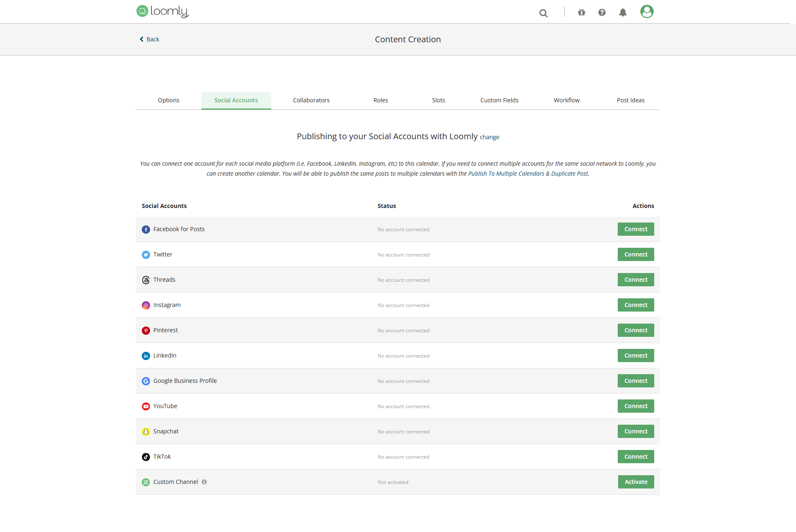Screen dimensions: 796x532
Task: Connect the Instagram account
Action: click(x=636, y=305)
